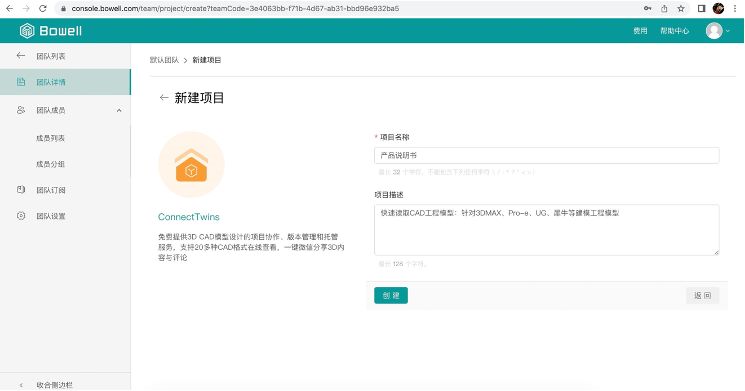Go to 成员列表 menu item

click(50, 138)
